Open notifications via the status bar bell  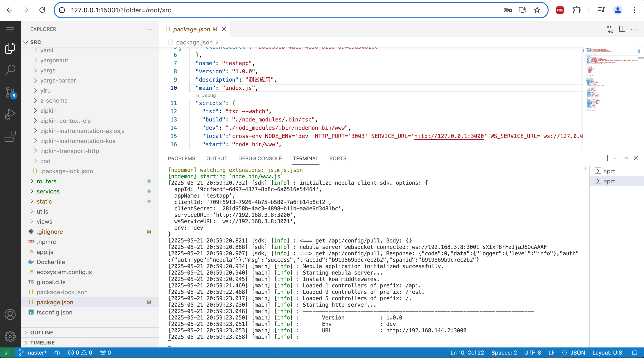[635, 352]
